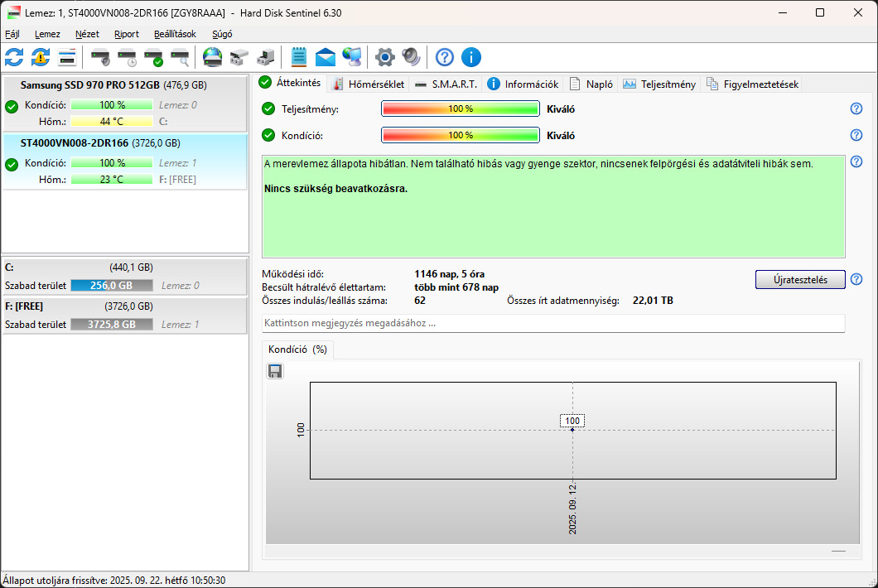Click the chart date label 2025. 09. 12.
Image resolution: width=878 pixels, height=588 pixels.
572,509
